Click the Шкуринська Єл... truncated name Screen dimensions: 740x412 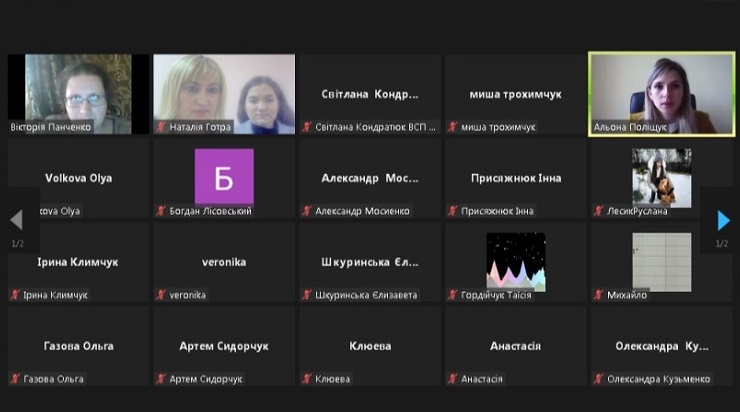370,262
